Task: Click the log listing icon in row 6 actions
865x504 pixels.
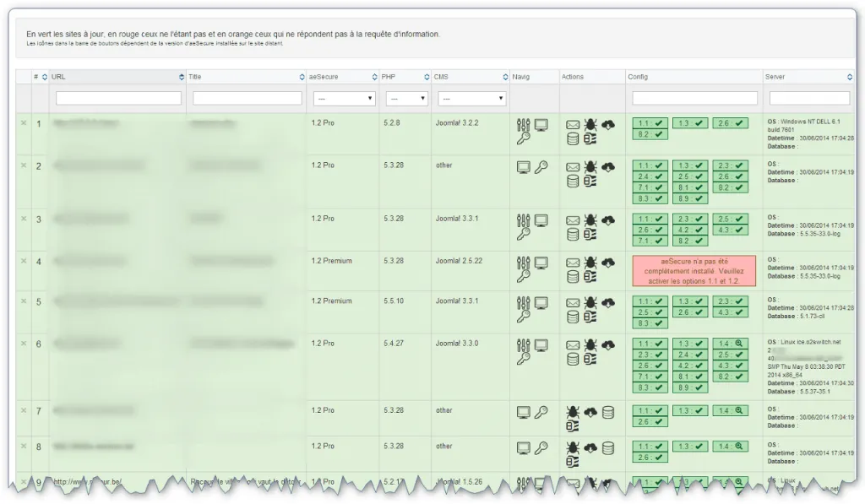Action: coord(590,359)
